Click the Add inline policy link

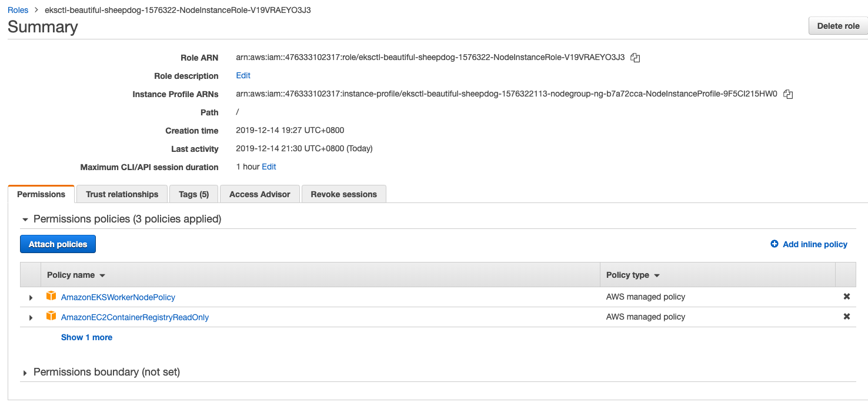click(x=815, y=244)
